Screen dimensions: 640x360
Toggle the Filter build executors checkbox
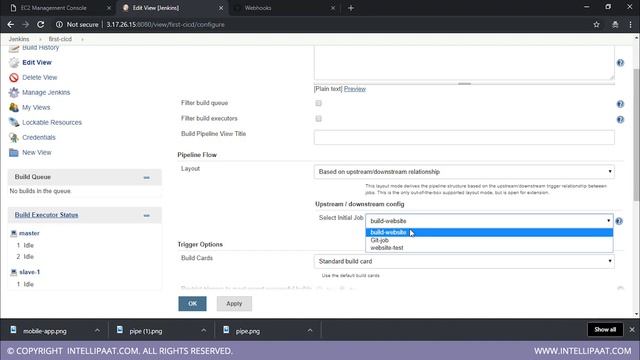(318, 119)
